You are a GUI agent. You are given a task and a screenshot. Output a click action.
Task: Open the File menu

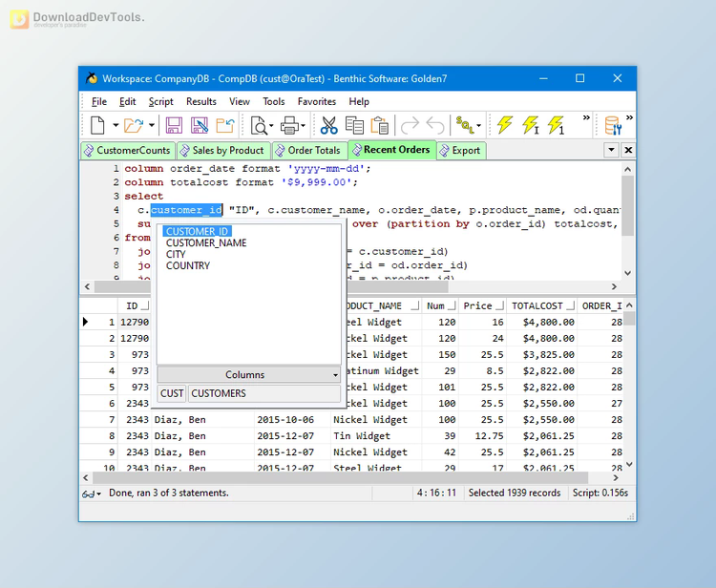pyautogui.click(x=99, y=101)
